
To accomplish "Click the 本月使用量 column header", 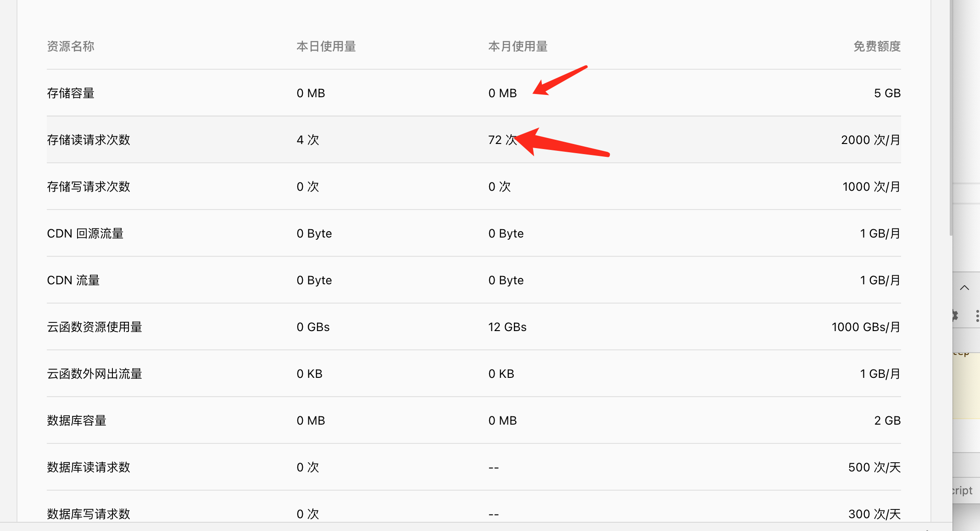I will click(x=518, y=46).
